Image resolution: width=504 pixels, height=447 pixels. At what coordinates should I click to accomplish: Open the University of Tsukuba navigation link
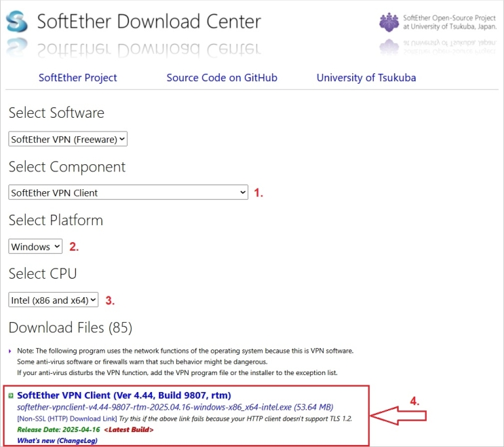pos(366,77)
